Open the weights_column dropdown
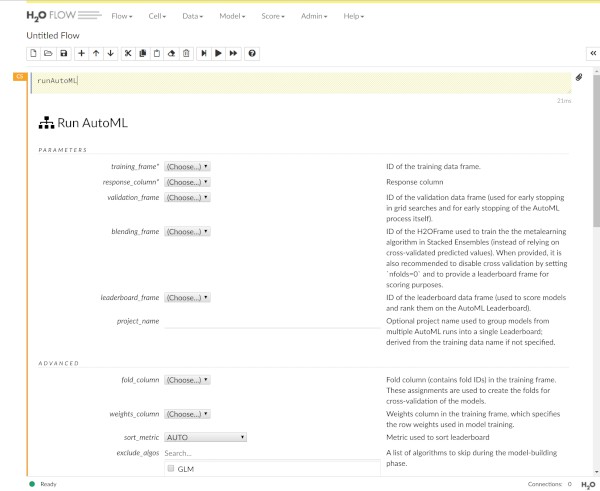The height and width of the screenshot is (491, 600). [188, 414]
